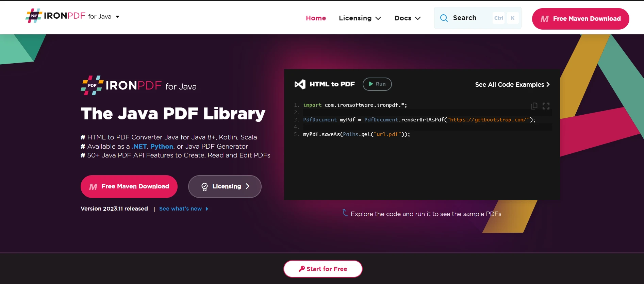The width and height of the screenshot is (644, 284).
Task: Click the Start for Free button
Action: point(323,269)
